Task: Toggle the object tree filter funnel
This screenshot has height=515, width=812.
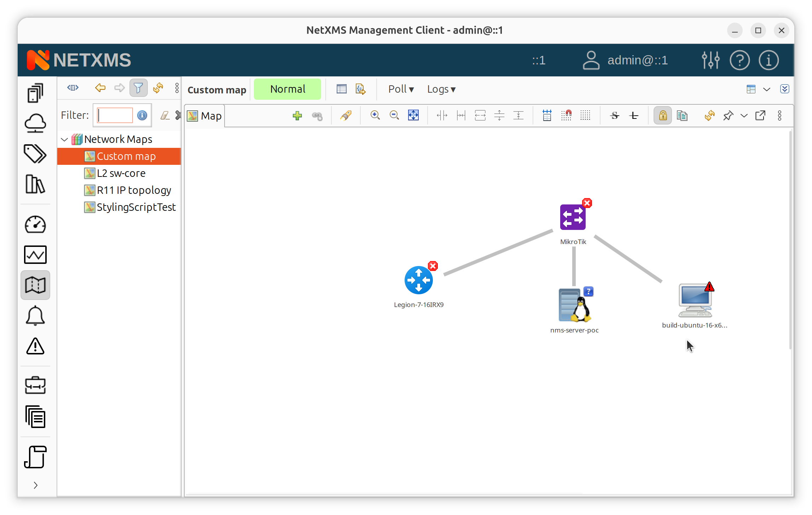Action: pos(138,88)
